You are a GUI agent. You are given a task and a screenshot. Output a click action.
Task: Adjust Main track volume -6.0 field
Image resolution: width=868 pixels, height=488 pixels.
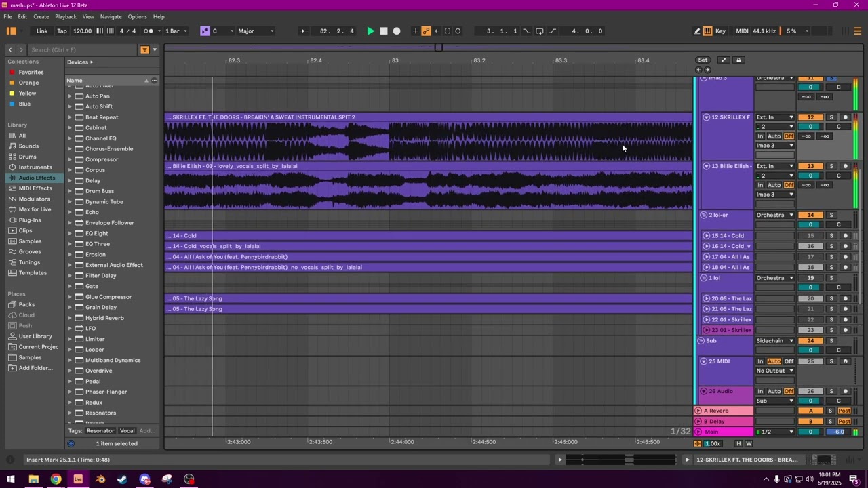coord(840,432)
